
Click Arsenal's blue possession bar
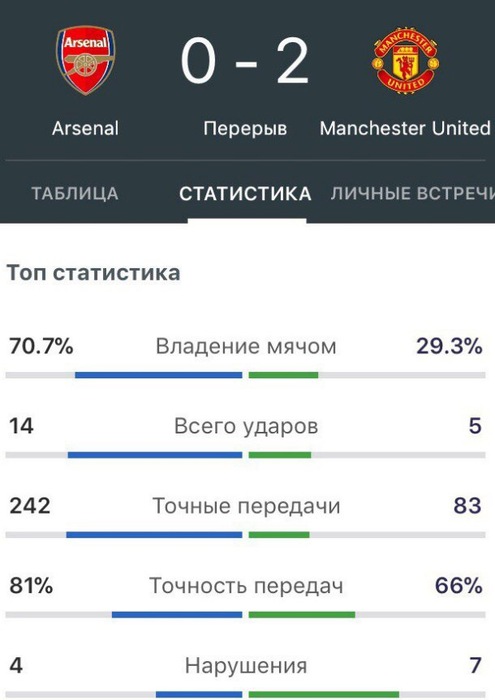(158, 375)
